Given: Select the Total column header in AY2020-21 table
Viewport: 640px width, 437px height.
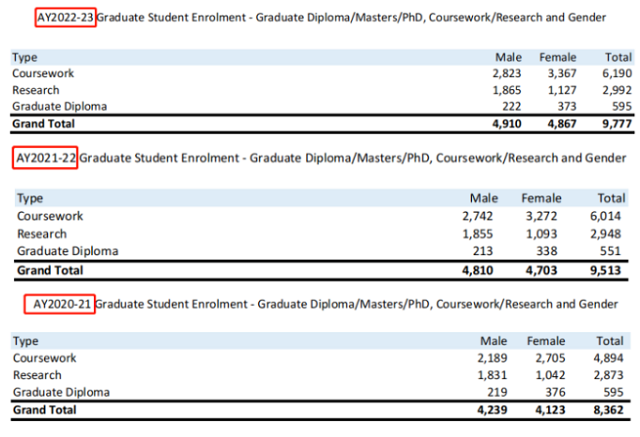Looking at the screenshot, I should pyautogui.click(x=610, y=341).
